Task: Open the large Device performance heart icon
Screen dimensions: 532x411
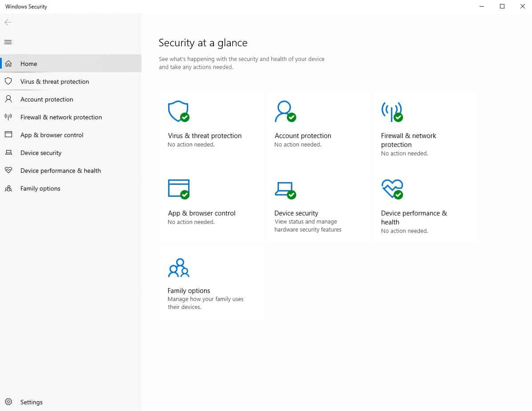Action: pos(392,189)
